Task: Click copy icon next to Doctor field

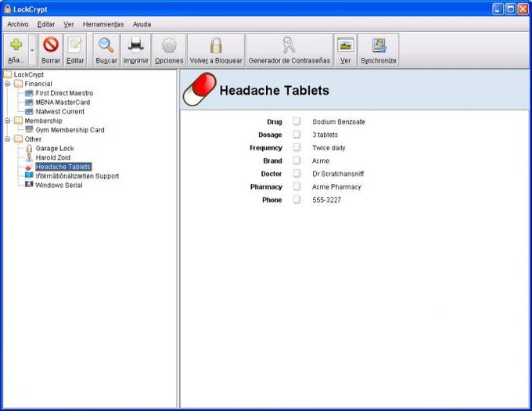Action: pos(297,174)
